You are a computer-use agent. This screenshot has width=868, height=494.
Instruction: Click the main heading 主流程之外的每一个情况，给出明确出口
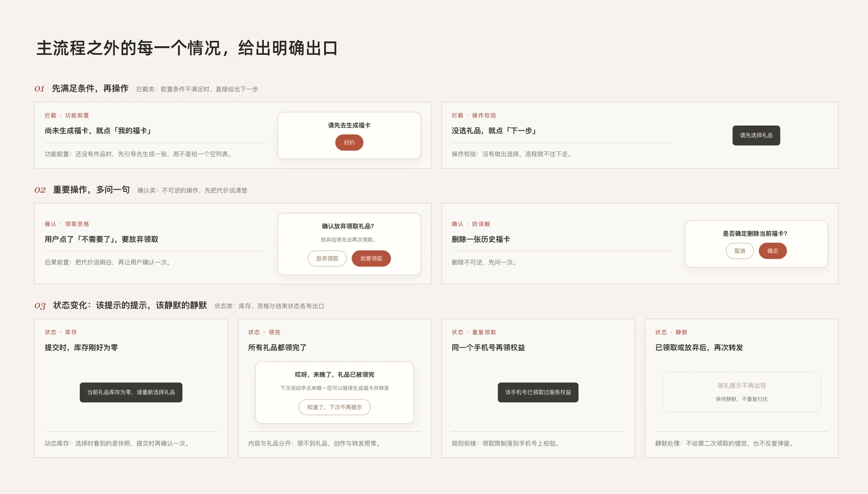(187, 48)
